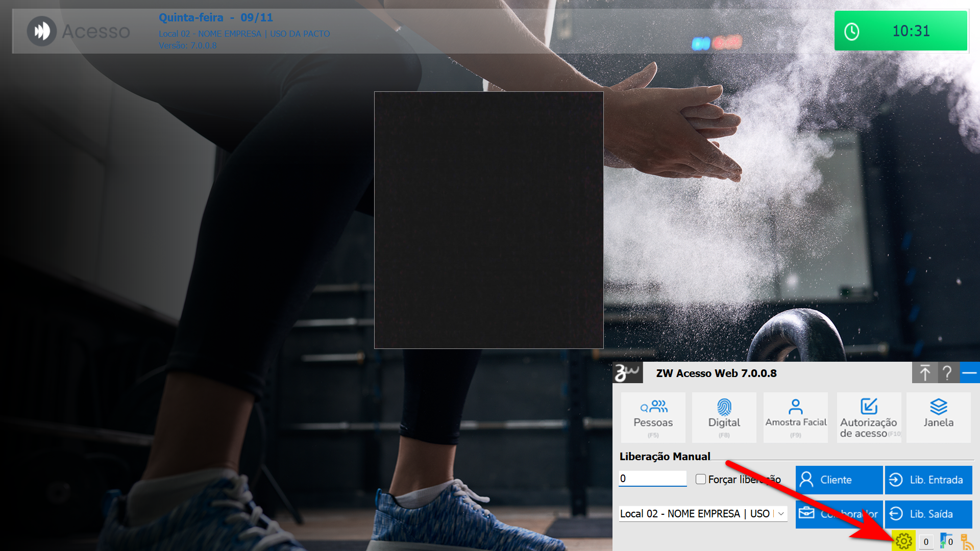980x551 pixels.
Task: Expand the Local 02 NOME EMPRESA dropdown
Action: [x=780, y=514]
